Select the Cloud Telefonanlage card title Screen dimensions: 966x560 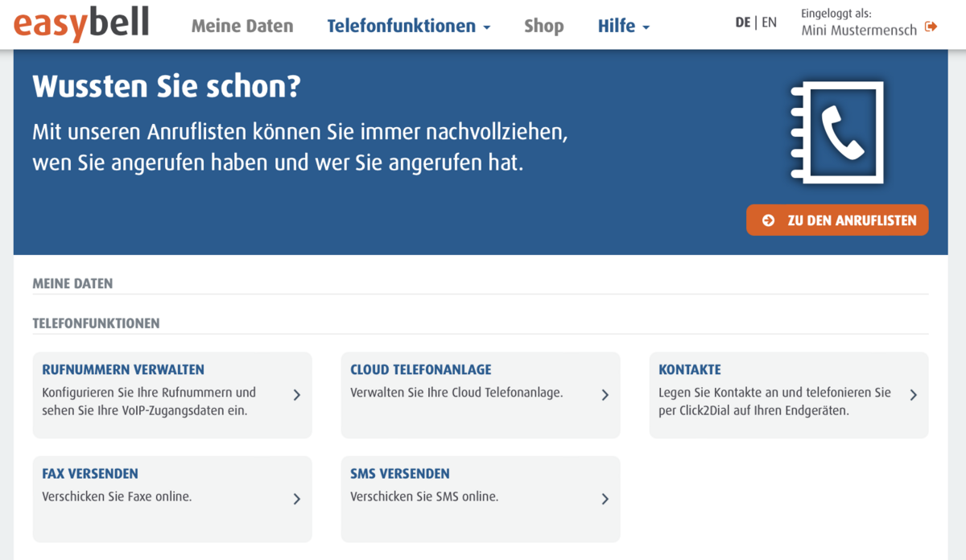(x=420, y=370)
